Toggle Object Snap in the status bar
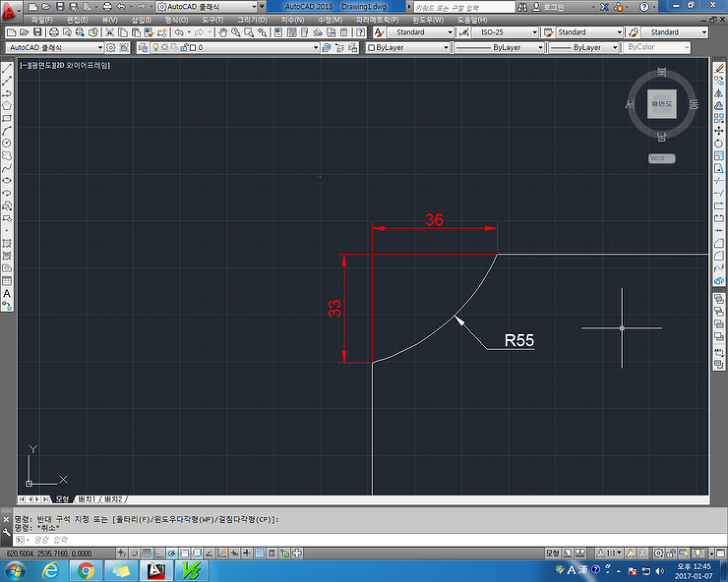The height and width of the screenshot is (582, 728). click(184, 553)
